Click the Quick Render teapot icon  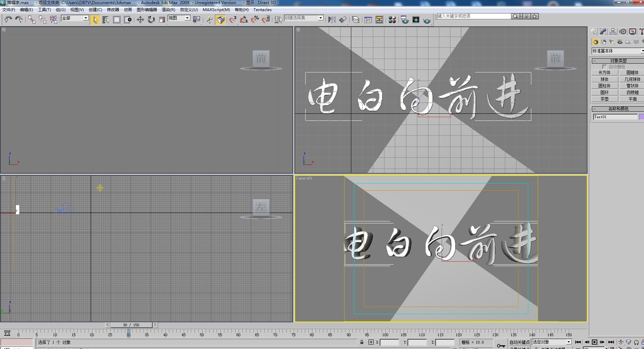click(x=427, y=21)
